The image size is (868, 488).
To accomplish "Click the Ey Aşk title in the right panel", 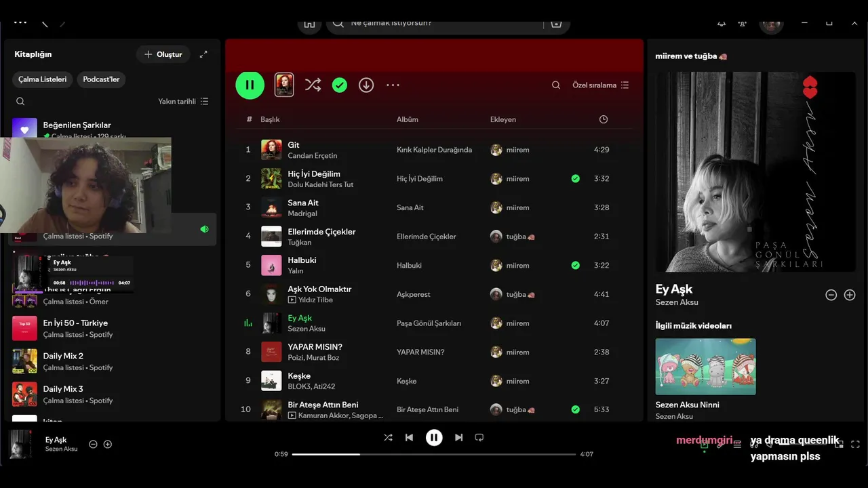I will coord(673,289).
